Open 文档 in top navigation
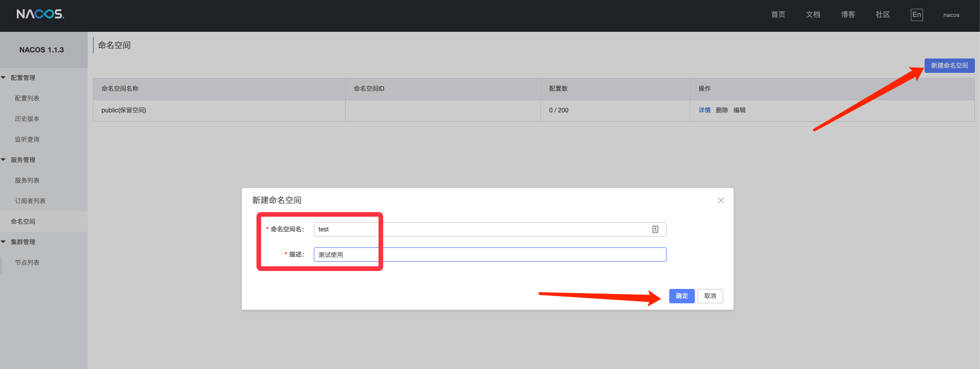This screenshot has width=980, height=369. 813,15
